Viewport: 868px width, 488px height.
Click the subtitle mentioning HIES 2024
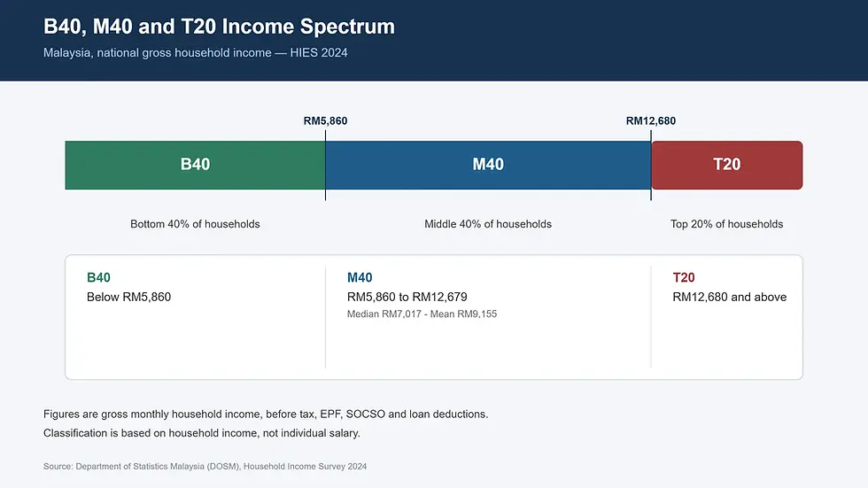[196, 52]
